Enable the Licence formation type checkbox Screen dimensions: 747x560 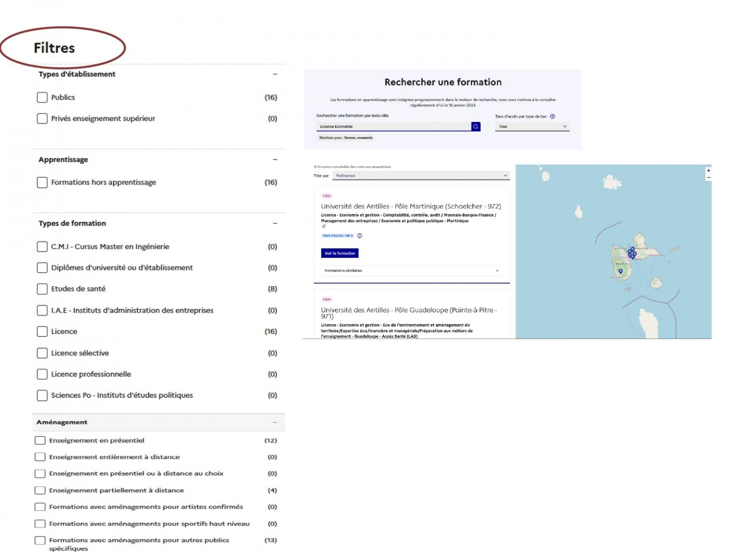tap(43, 332)
